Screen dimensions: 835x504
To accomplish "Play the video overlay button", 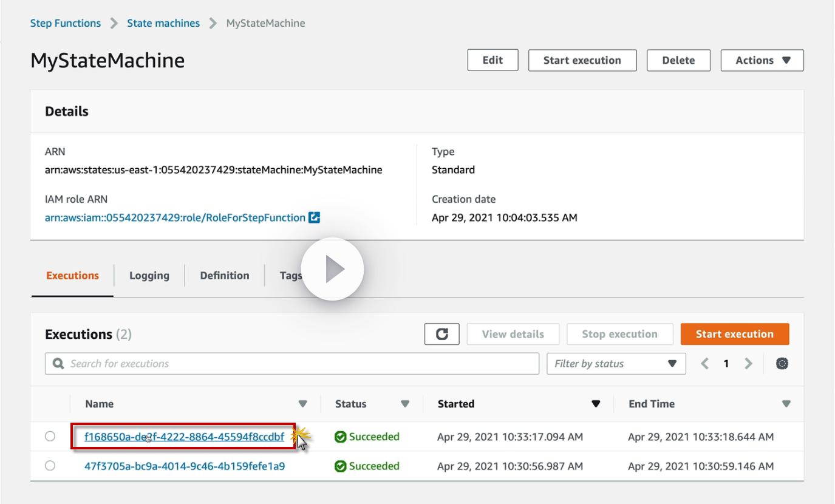I will [332, 269].
